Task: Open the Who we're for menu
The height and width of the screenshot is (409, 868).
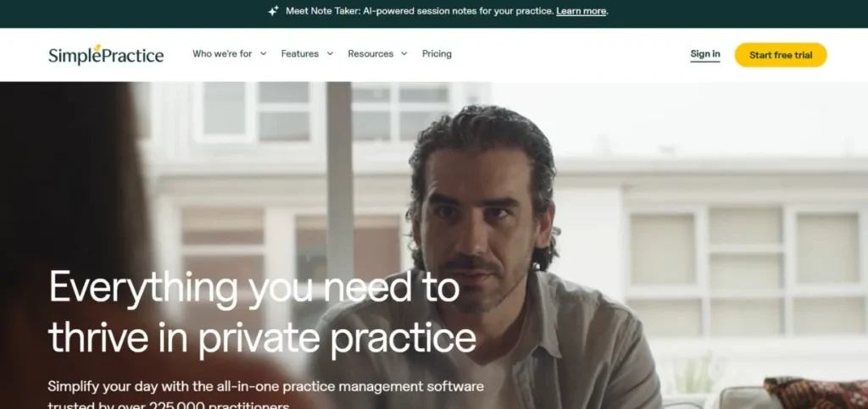Action: pos(222,53)
